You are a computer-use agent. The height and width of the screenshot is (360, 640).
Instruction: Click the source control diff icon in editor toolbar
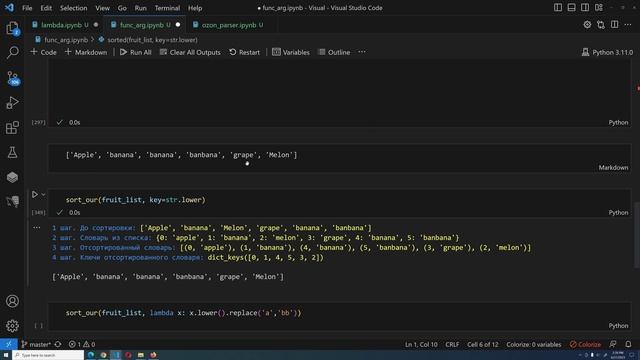coord(601,25)
